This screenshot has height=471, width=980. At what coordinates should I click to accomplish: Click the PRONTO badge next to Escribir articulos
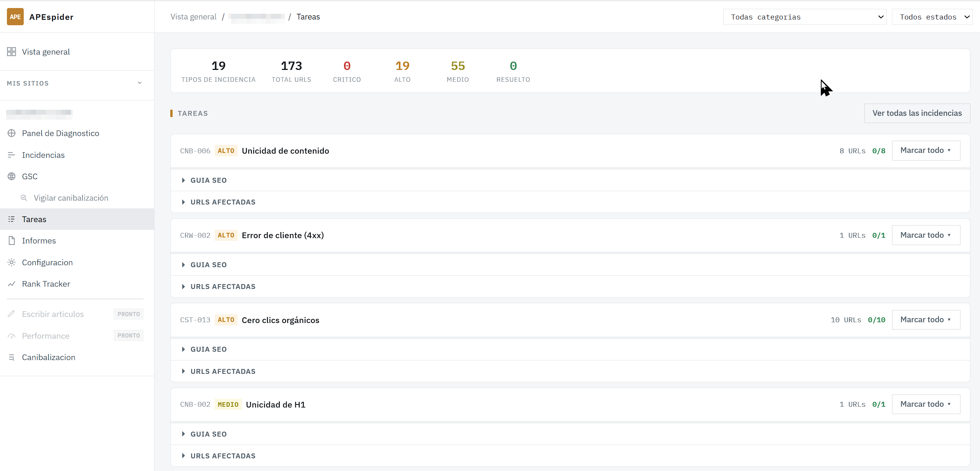[x=129, y=314]
